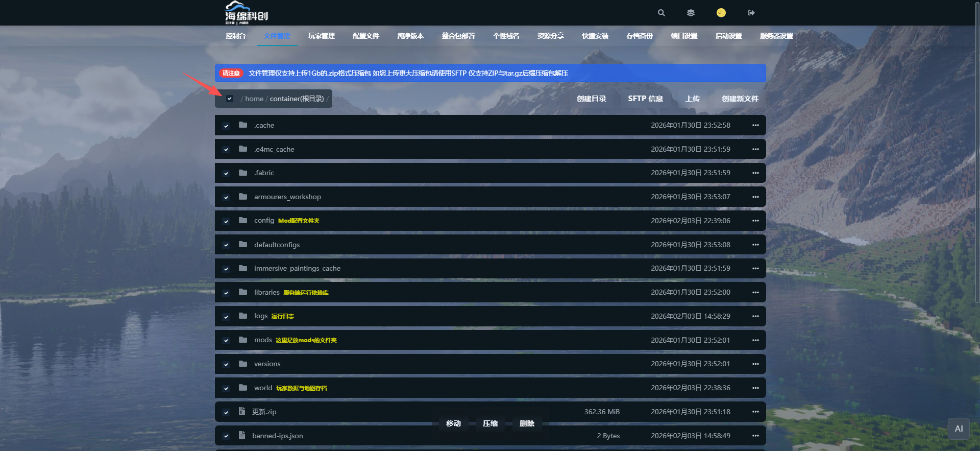Click the yellow user avatar icon
The image size is (980, 451).
point(721,13)
